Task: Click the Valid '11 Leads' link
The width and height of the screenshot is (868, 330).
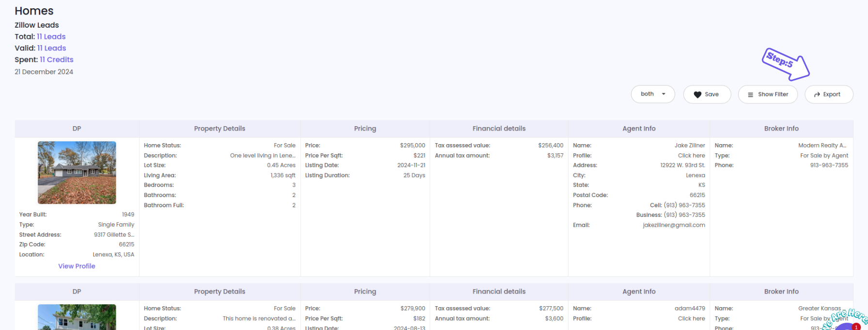Action: pyautogui.click(x=51, y=48)
